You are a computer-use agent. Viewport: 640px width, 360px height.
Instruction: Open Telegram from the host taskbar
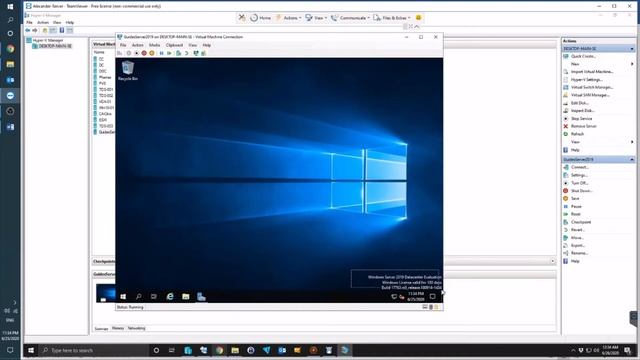point(267,350)
